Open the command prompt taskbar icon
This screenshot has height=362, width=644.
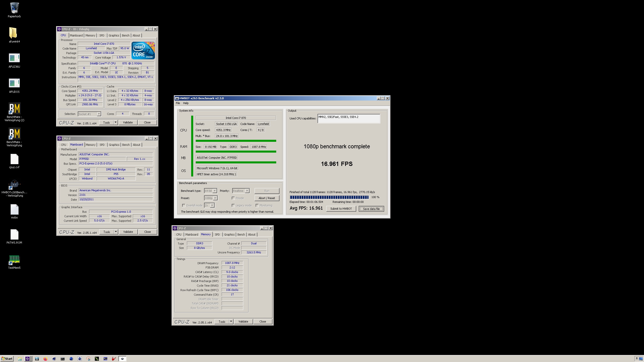click(62, 359)
